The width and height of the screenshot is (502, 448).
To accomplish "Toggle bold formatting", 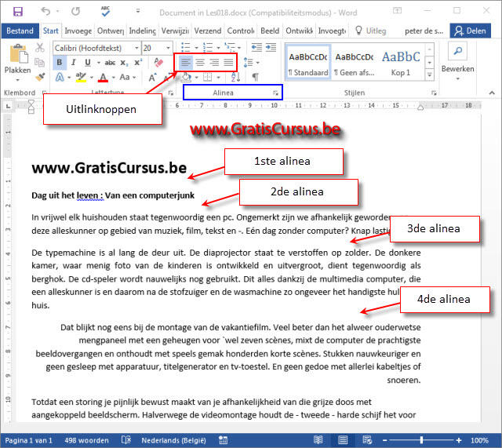I will [60, 63].
